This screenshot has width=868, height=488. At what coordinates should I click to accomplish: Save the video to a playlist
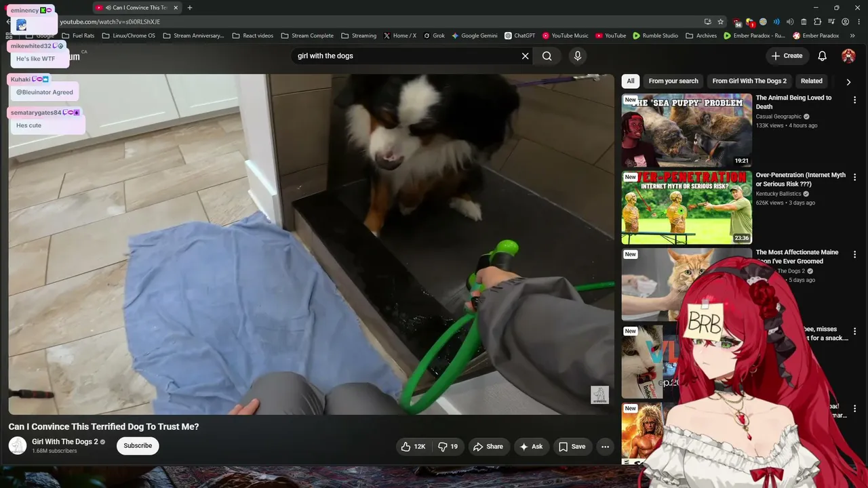[x=572, y=447]
